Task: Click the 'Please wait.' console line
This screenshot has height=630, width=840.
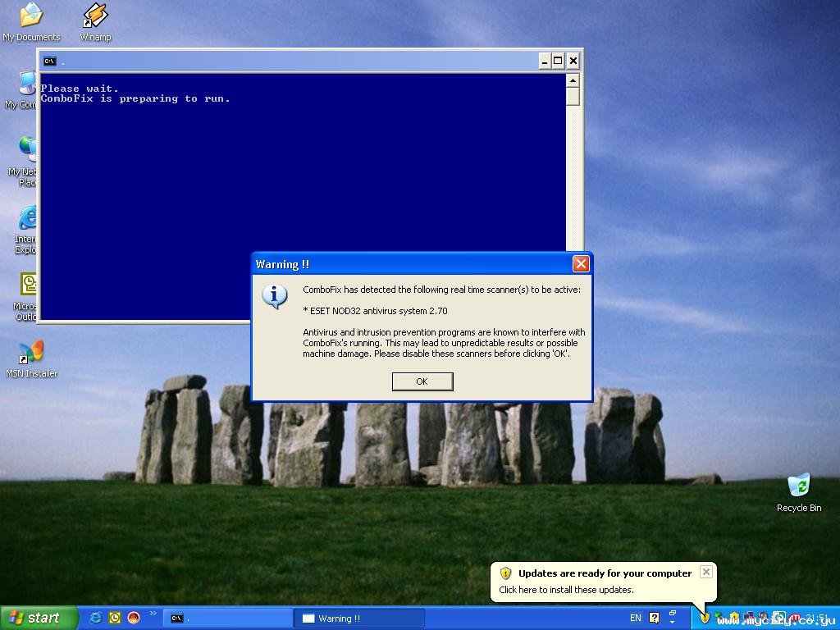Action: (80, 89)
